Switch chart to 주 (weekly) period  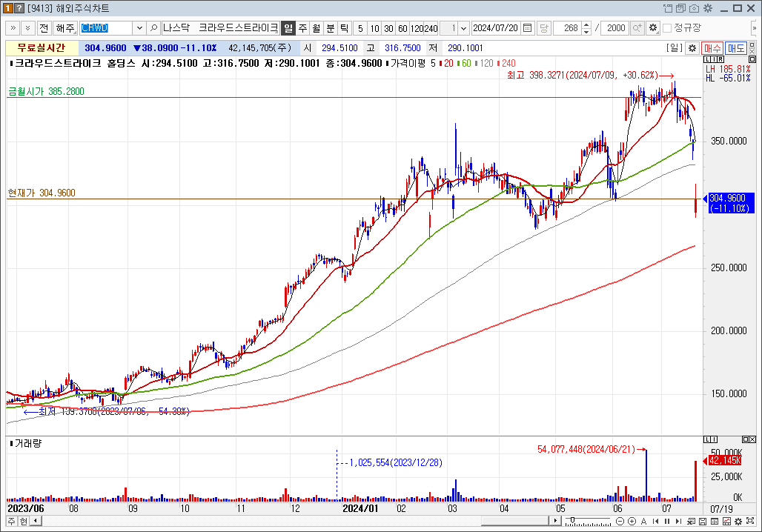(302, 28)
